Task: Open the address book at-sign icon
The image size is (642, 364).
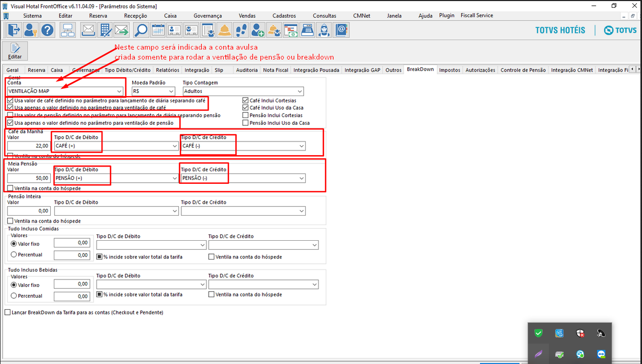Action: point(341,30)
